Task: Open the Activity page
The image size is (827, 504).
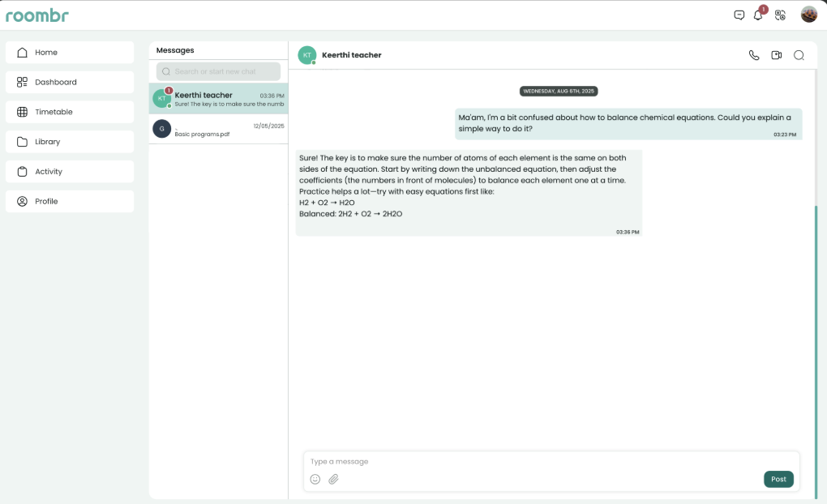Action: click(69, 171)
